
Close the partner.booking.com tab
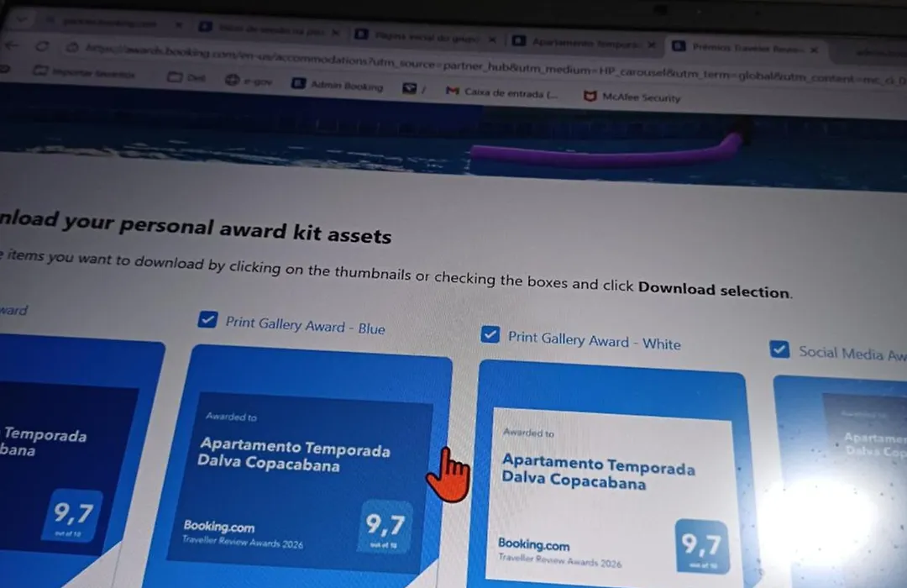(x=178, y=25)
